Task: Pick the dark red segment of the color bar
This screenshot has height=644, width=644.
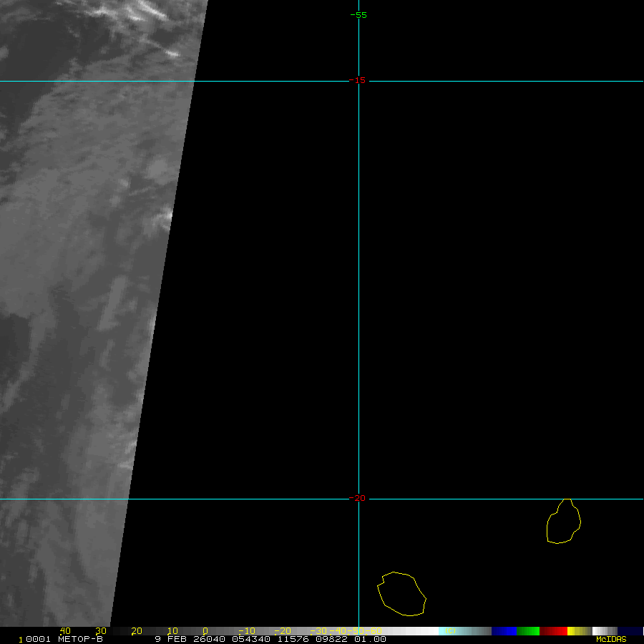Action: [x=553, y=631]
